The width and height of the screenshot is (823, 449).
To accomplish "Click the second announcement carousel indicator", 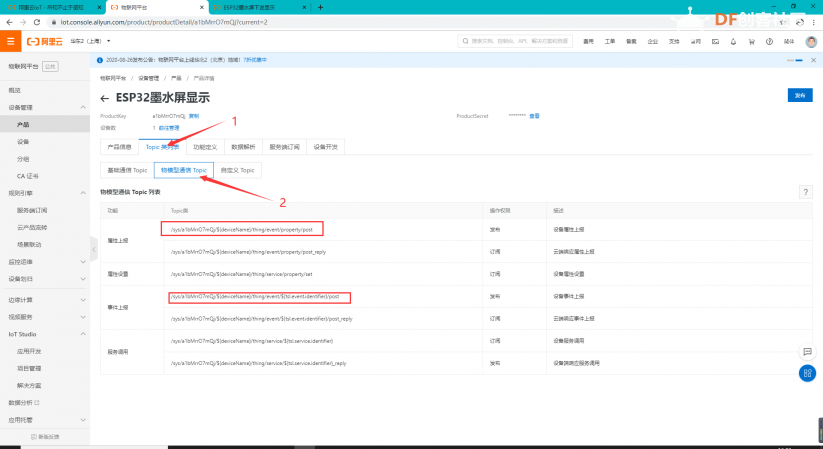I will pos(799,60).
